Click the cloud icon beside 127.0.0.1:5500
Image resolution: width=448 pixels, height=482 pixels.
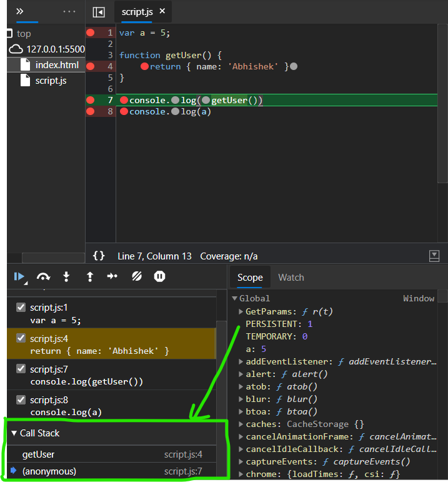pos(16,49)
